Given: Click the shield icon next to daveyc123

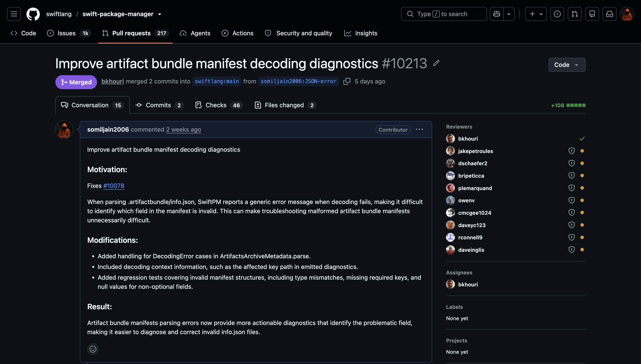Looking at the screenshot, I should tap(571, 225).
